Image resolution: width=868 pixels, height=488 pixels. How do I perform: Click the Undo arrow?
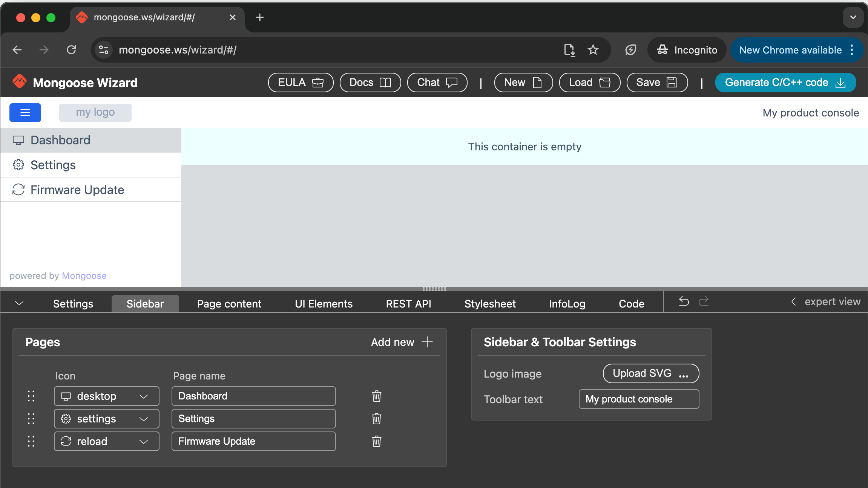click(684, 301)
